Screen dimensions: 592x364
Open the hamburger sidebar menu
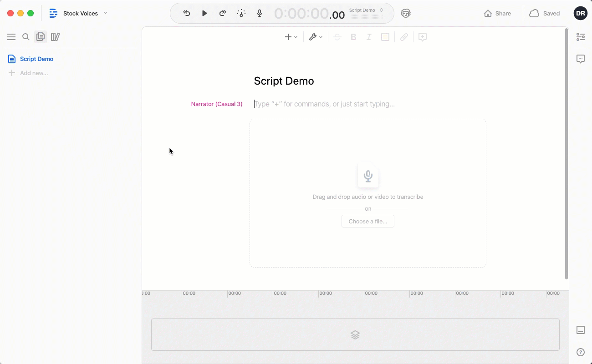(x=11, y=37)
